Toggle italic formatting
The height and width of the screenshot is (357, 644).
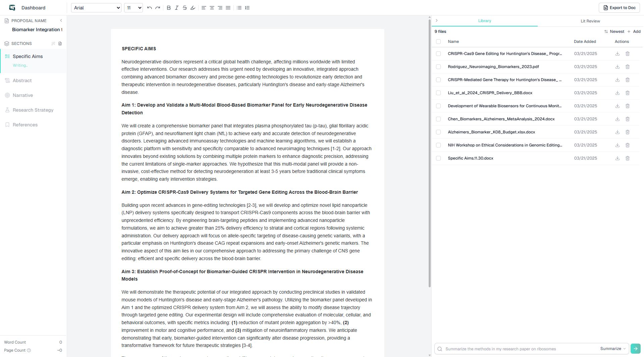tap(177, 8)
